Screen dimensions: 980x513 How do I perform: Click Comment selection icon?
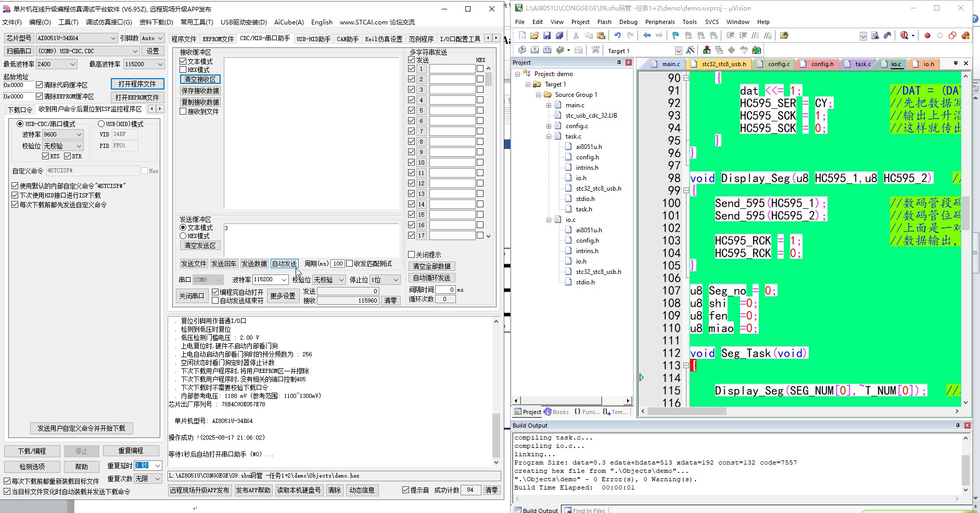click(755, 35)
